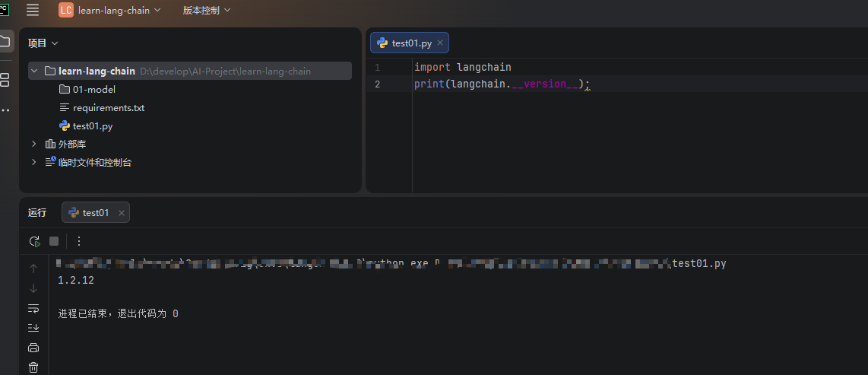Click the 运行 tool window title
The width and height of the screenshot is (868, 375).
(x=37, y=212)
